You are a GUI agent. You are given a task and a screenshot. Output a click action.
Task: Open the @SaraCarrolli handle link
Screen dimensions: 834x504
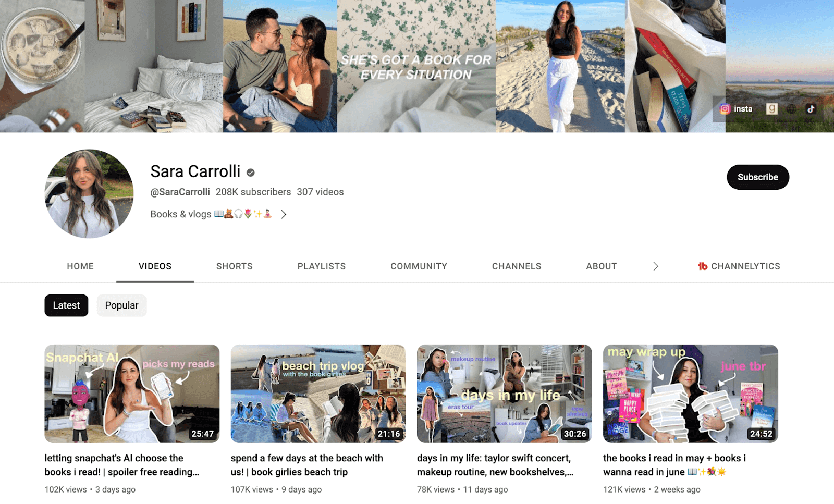tap(179, 192)
